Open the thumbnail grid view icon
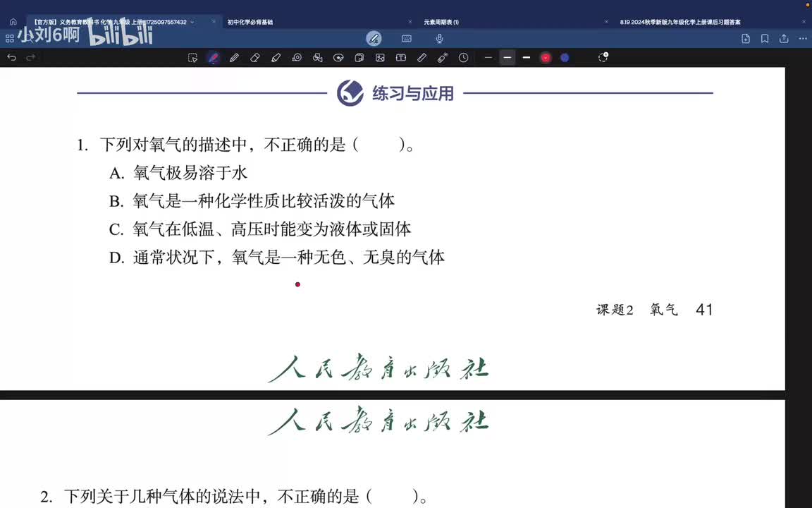 pyautogui.click(x=9, y=38)
